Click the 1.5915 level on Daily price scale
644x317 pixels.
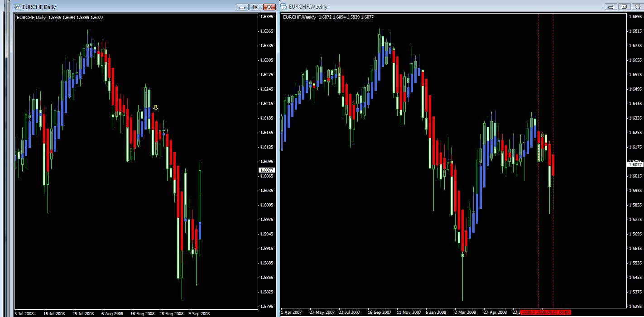[x=267, y=249]
